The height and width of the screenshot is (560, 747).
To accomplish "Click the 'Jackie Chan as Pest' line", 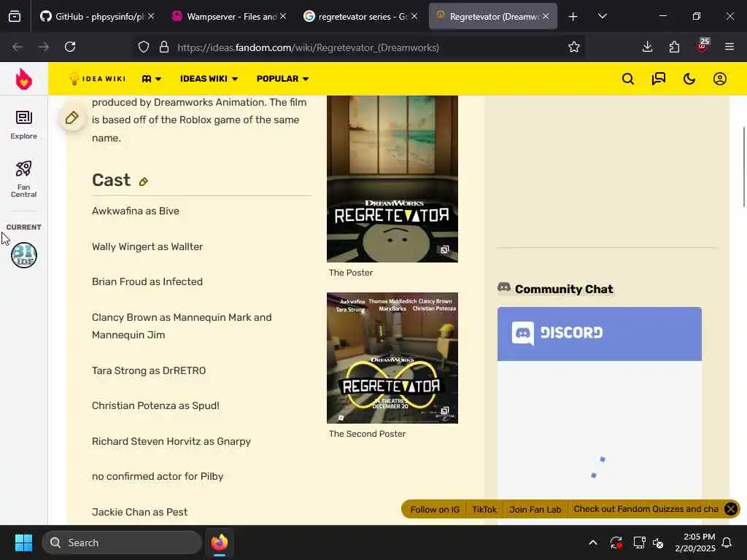I will [x=139, y=512].
